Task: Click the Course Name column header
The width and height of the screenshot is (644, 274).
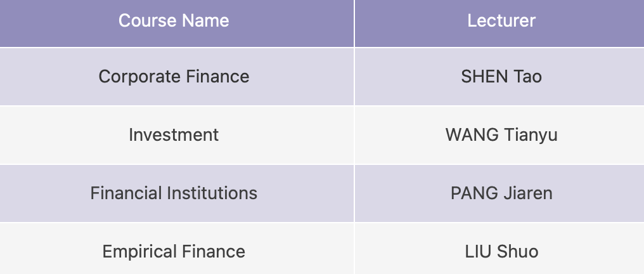Action: (173, 20)
